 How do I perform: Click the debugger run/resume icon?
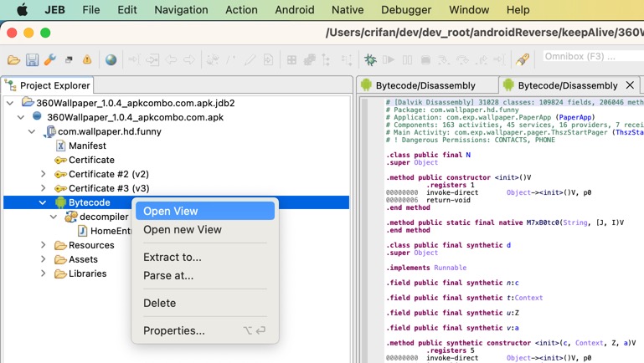[388, 60]
